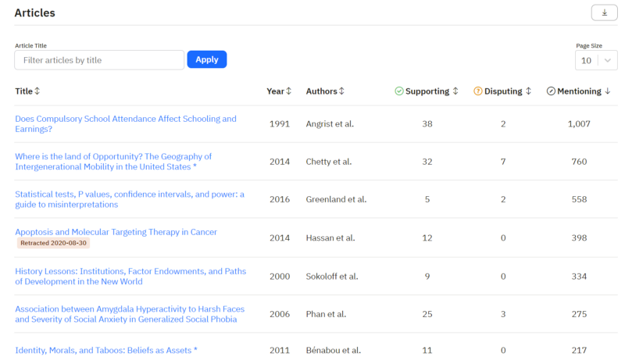
Task: Click the Year column sort arrows
Action: pos(289,91)
